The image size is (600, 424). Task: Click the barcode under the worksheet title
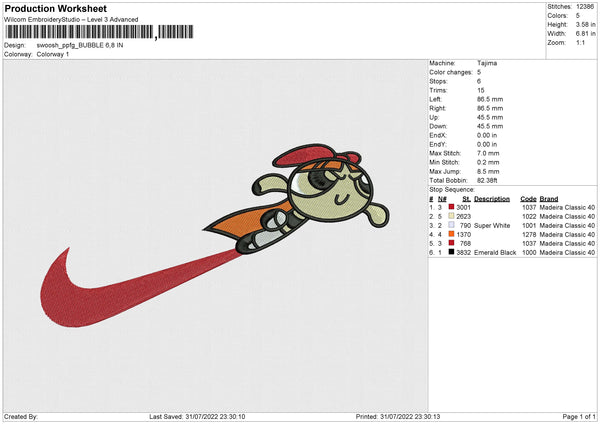pos(99,32)
